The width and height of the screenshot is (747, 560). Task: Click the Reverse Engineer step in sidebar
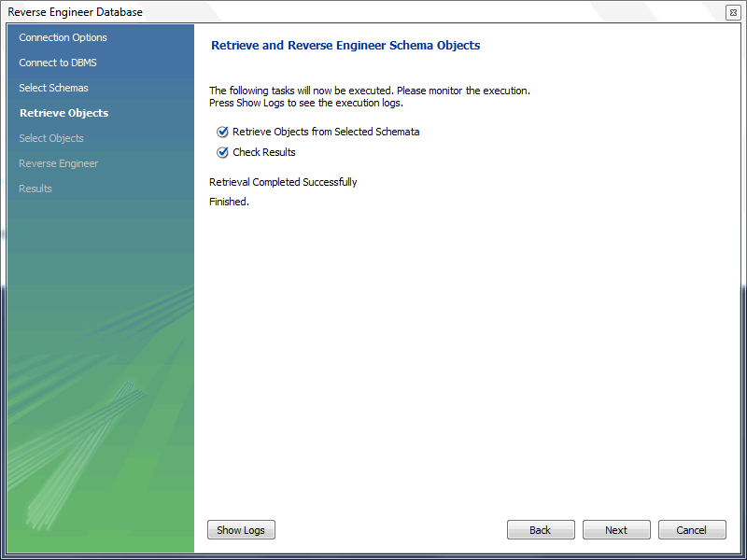tap(58, 163)
